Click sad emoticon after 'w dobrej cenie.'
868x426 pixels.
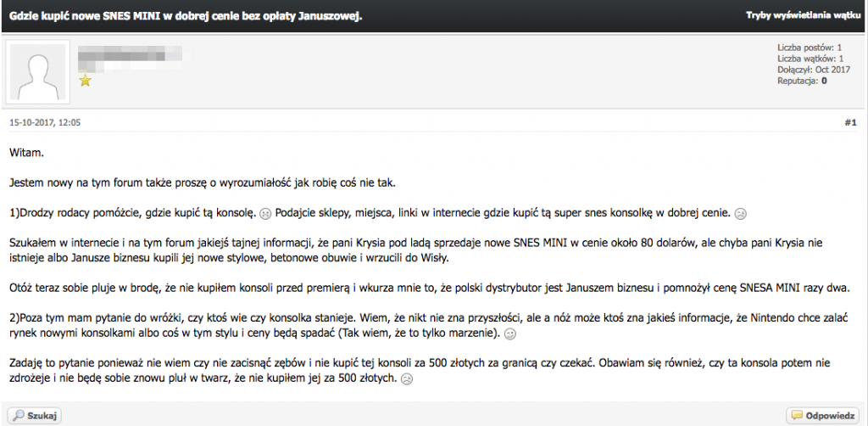coord(739,213)
